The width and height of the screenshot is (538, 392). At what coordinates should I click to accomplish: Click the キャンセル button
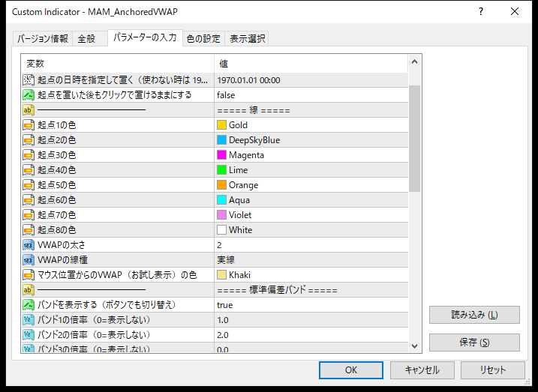(x=422, y=370)
